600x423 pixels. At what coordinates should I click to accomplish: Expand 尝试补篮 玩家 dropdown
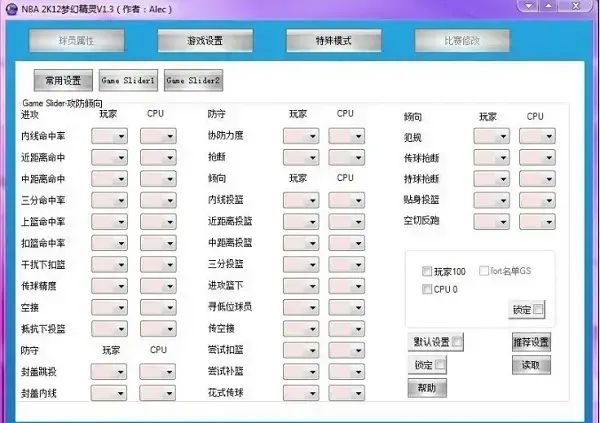tap(301, 372)
